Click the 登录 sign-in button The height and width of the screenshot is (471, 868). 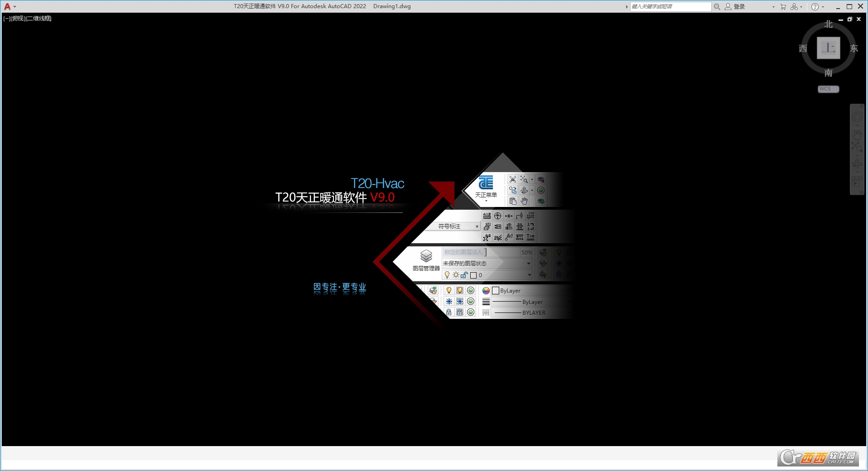735,6
